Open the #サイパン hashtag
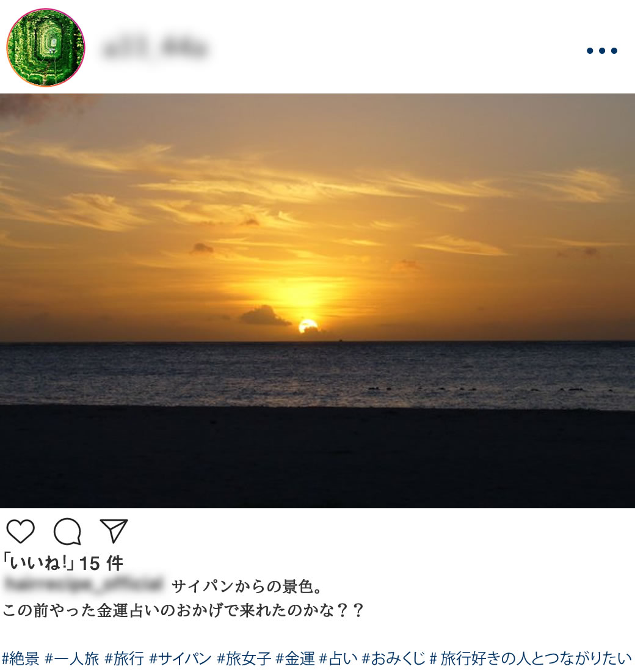 [x=180, y=659]
